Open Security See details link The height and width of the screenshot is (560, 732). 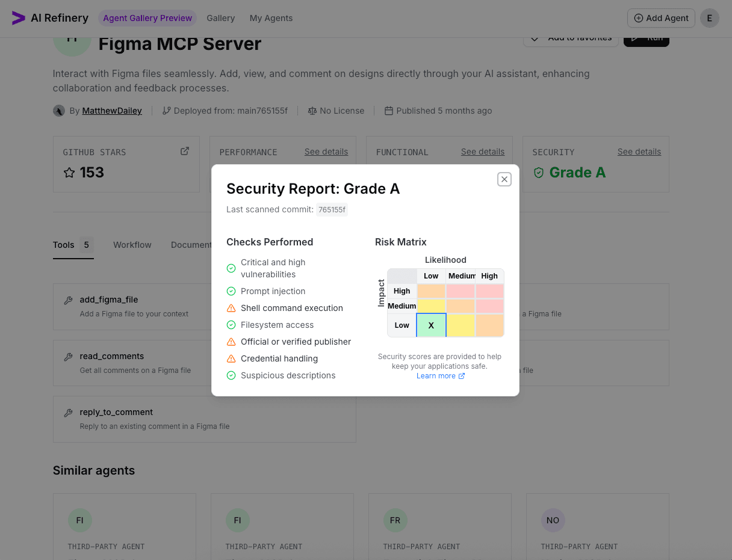click(x=639, y=152)
